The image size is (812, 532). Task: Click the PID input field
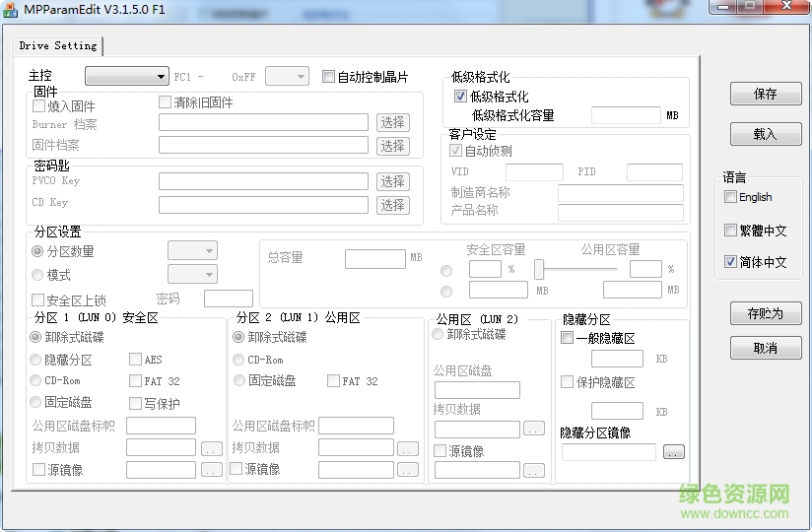click(654, 171)
